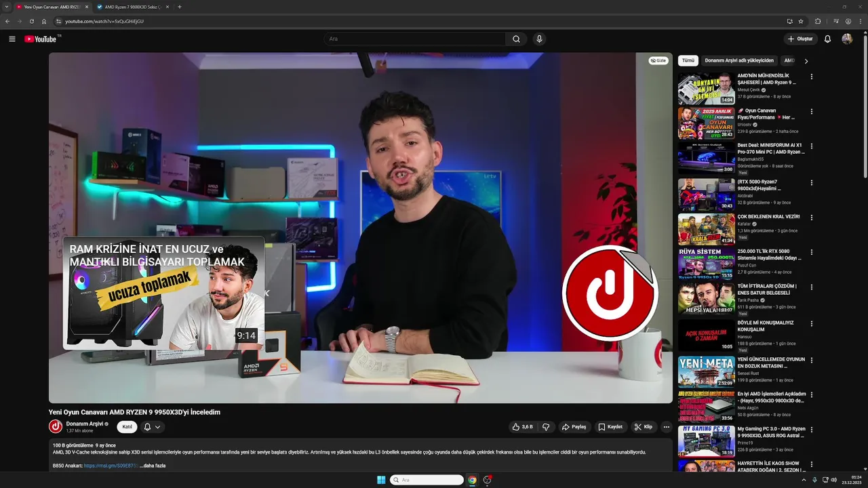Open options for the ÇOK BEKLENEN KRAL VEZİR video
Image resolution: width=868 pixels, height=488 pixels.
tap(811, 218)
